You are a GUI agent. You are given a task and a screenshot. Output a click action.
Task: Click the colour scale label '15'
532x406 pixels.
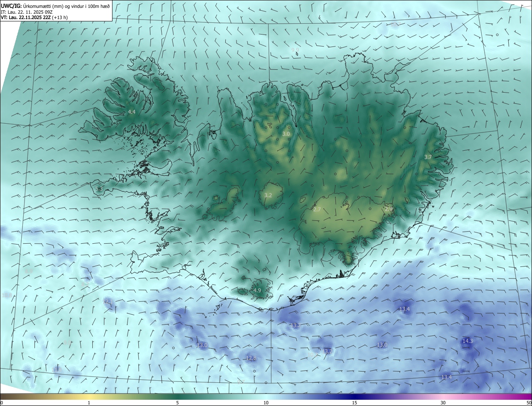pyautogui.click(x=355, y=403)
